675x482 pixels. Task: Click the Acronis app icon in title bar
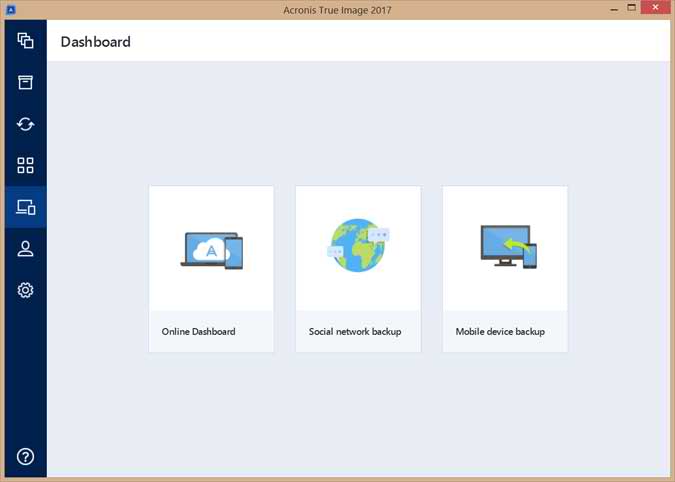pos(10,9)
